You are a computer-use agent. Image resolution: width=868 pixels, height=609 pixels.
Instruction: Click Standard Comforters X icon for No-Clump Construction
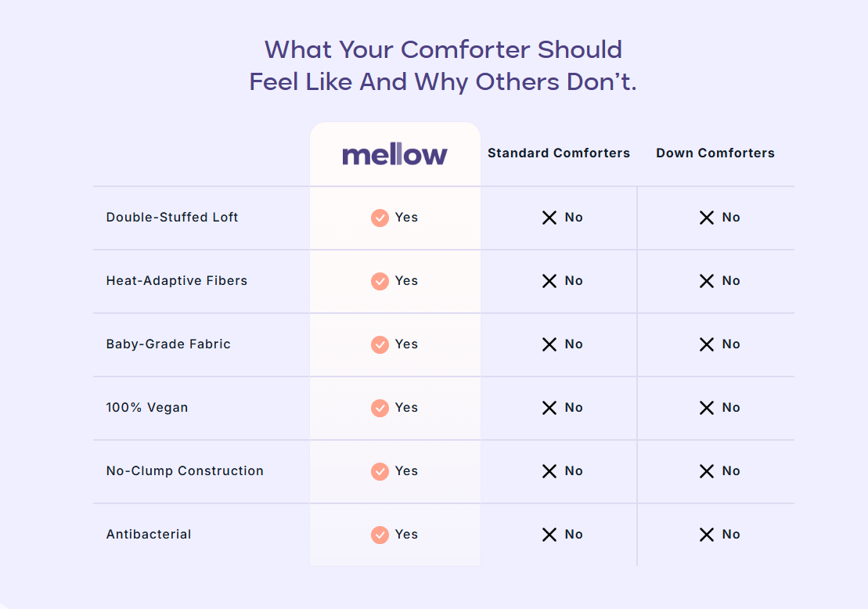[x=549, y=471]
